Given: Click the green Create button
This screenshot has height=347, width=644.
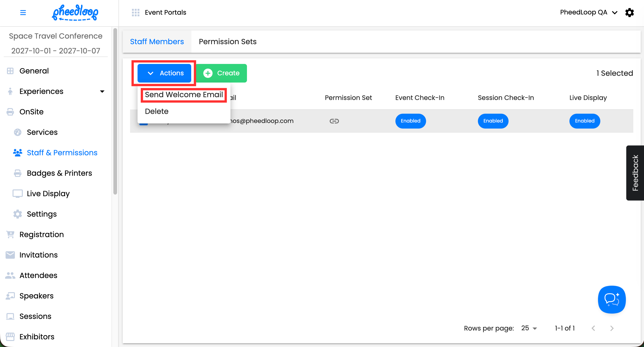Looking at the screenshot, I should [x=221, y=73].
